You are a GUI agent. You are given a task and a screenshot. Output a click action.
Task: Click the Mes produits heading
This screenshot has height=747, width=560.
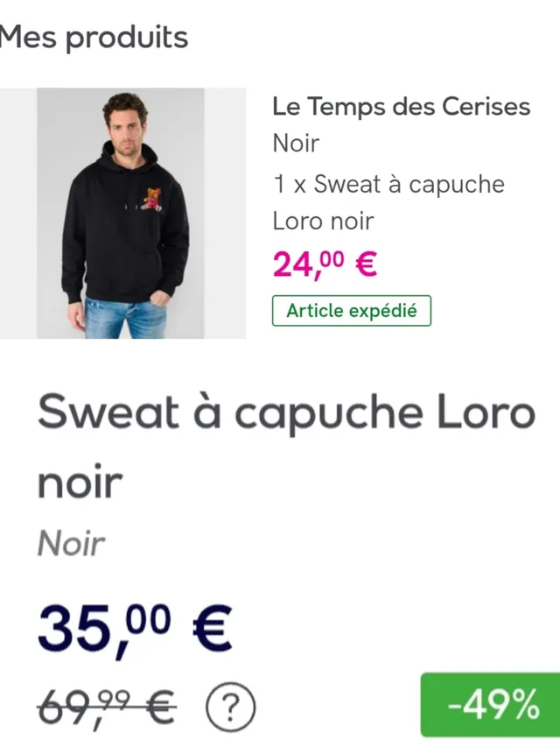(x=94, y=38)
